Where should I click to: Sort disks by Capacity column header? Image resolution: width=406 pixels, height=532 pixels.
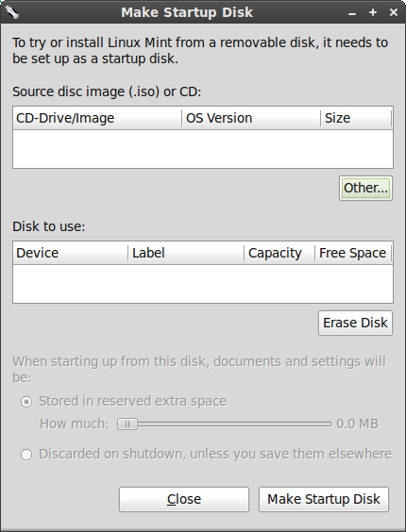279,253
